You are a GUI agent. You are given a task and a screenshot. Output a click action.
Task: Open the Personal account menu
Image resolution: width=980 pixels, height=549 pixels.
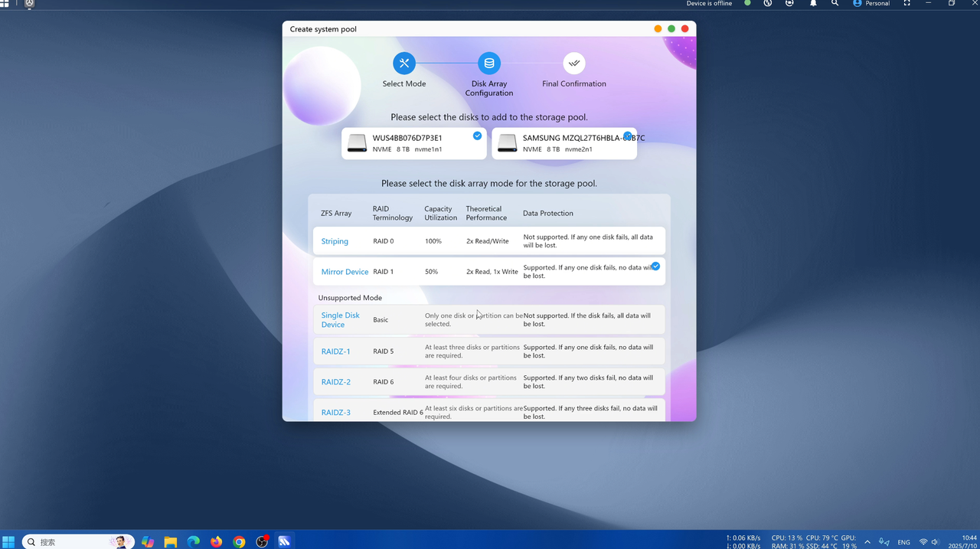click(871, 4)
